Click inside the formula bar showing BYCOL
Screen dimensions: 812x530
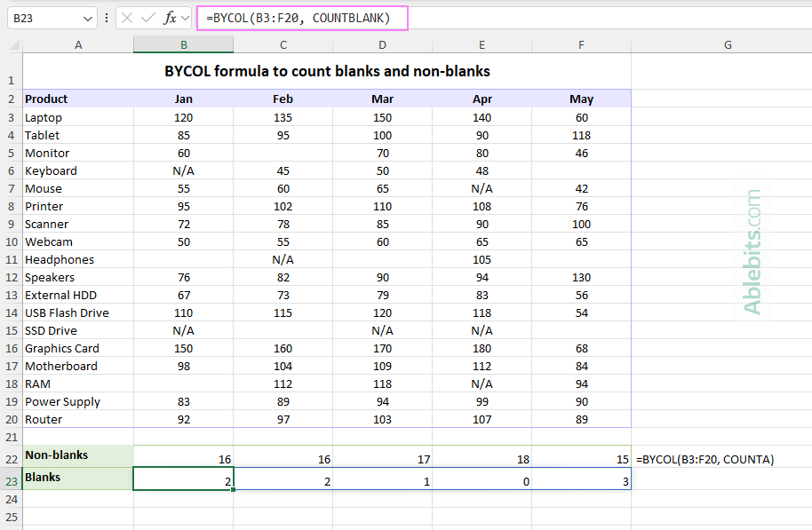tap(302, 18)
